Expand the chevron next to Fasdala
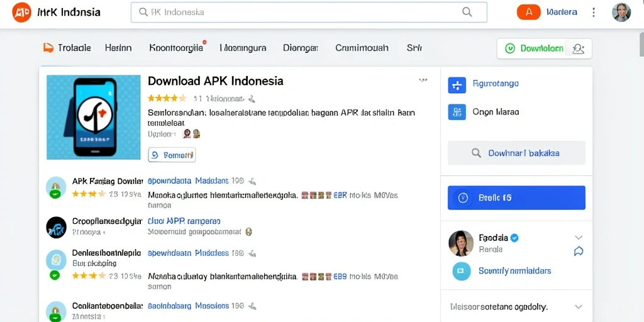 [579, 237]
